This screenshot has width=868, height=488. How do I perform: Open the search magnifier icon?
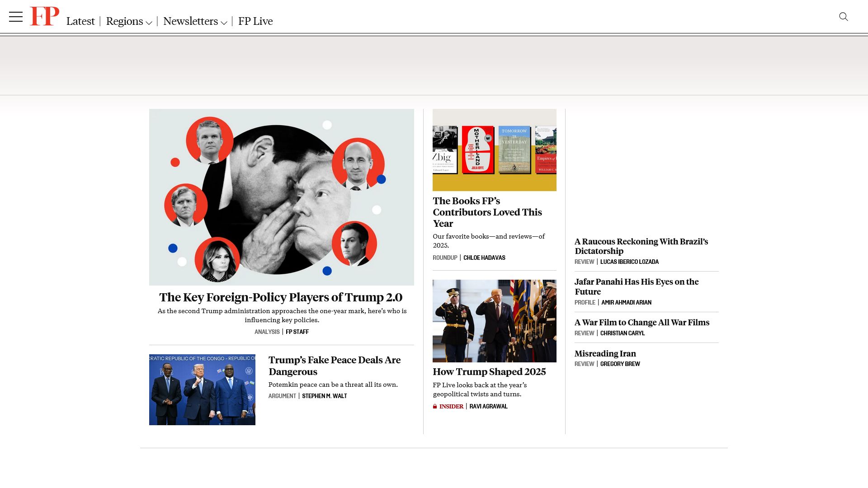pyautogui.click(x=844, y=17)
